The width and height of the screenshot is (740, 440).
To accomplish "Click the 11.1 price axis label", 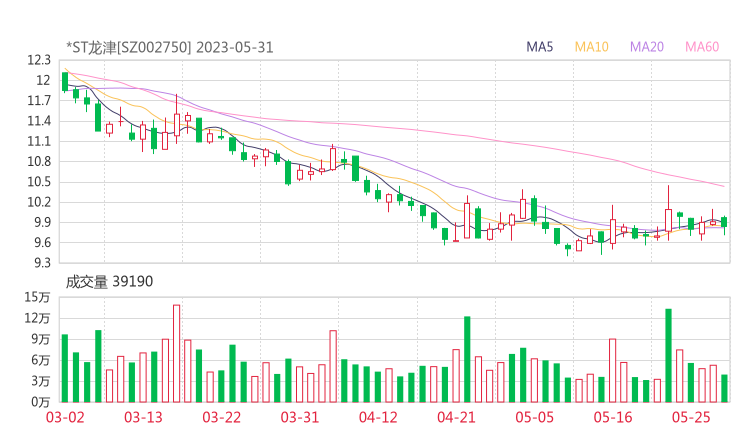I will click(x=39, y=141).
